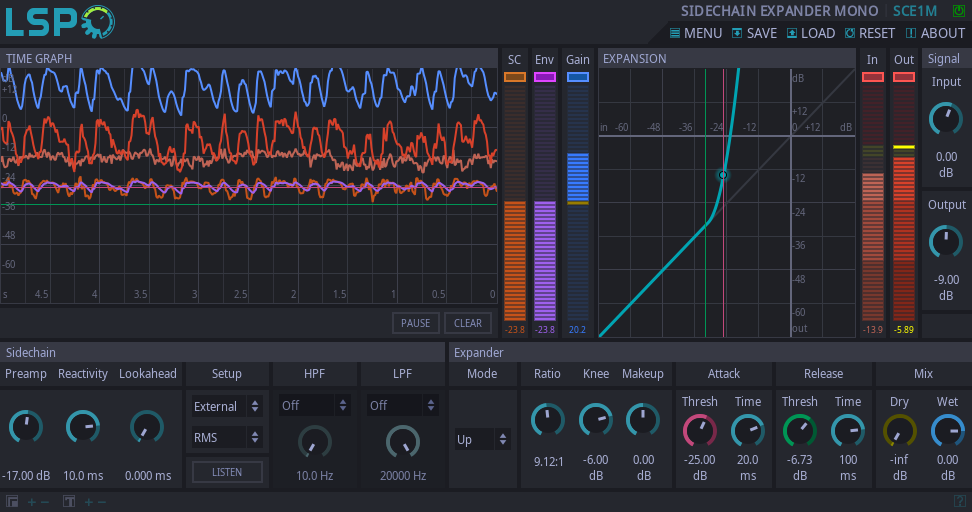The height and width of the screenshot is (512, 972).
Task: Open the RMS sidechain mode dropdown
Action: click(227, 437)
